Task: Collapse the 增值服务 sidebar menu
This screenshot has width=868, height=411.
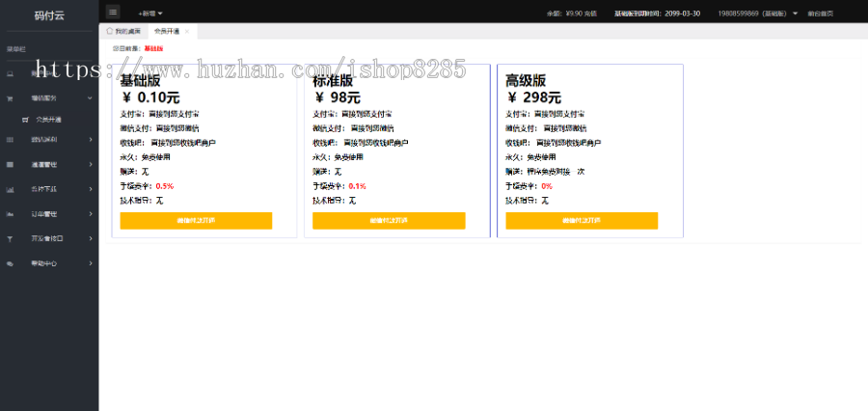Action: 91,98
